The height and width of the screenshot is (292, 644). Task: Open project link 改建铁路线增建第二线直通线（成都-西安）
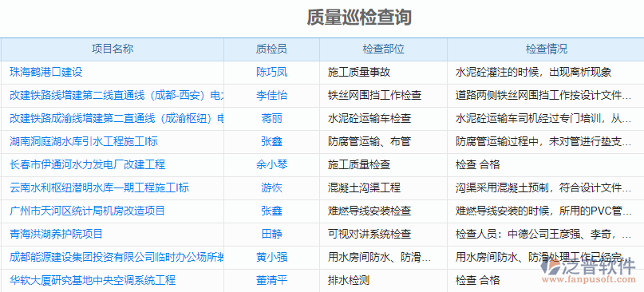click(x=117, y=96)
